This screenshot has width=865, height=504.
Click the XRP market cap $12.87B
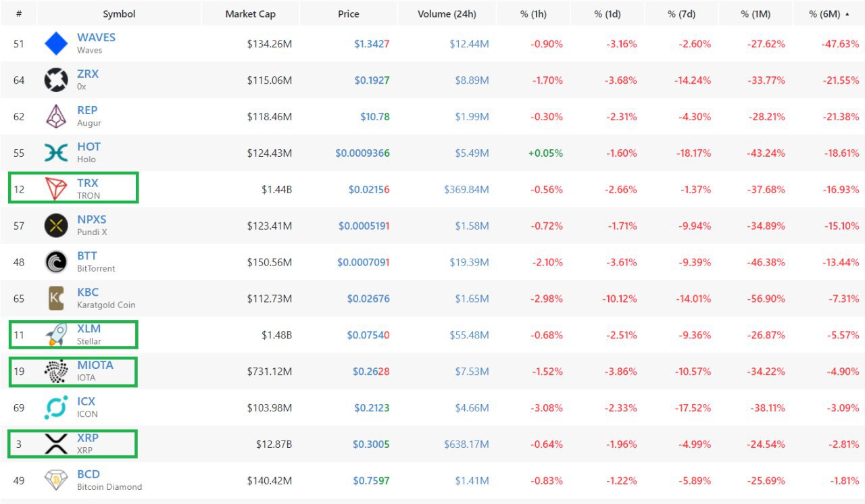(273, 444)
